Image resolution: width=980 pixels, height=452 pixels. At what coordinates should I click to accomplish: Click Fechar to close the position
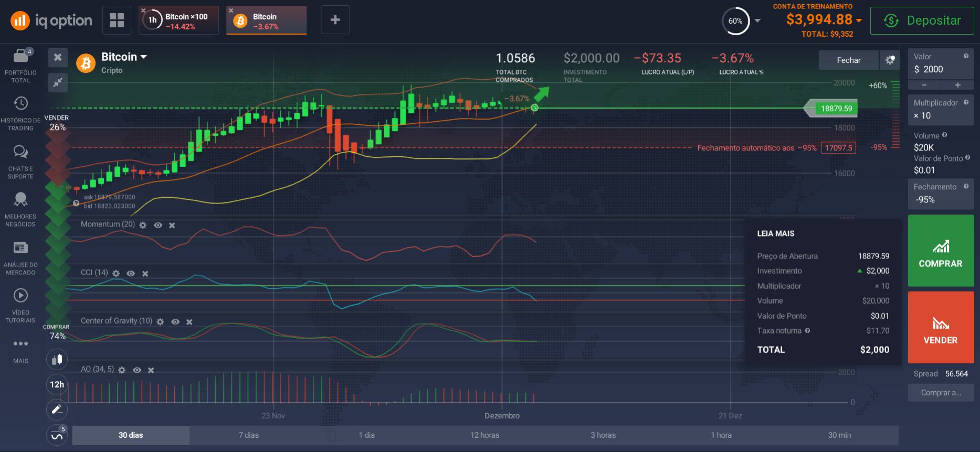[x=848, y=60]
